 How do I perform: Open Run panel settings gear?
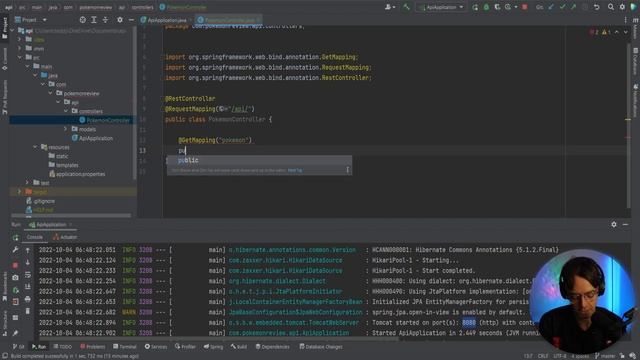[614, 224]
